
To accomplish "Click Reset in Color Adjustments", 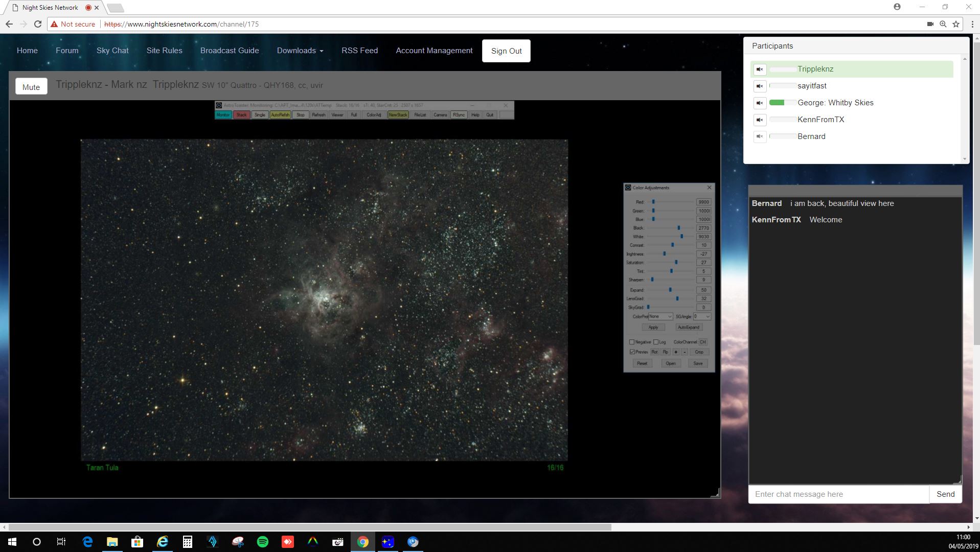I will coord(642,363).
